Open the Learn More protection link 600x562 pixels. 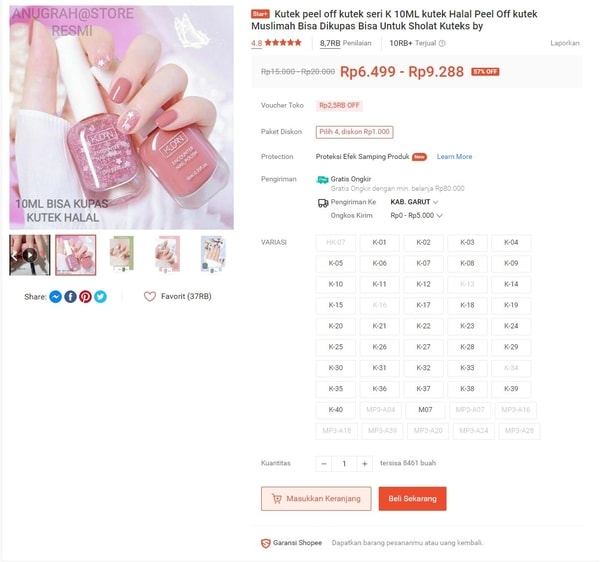click(x=454, y=156)
